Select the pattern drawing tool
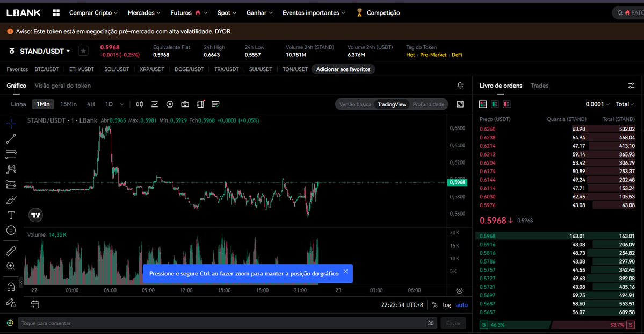The width and height of the screenshot is (644, 334). point(11,169)
